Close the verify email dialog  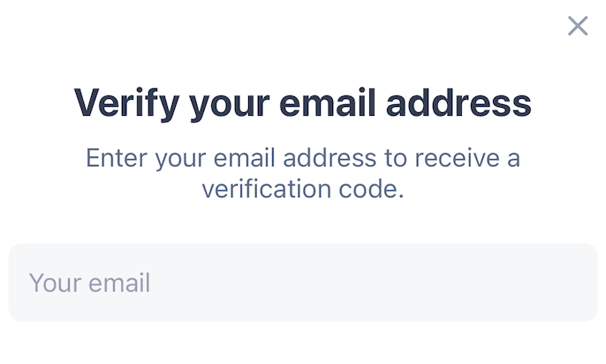click(x=578, y=26)
